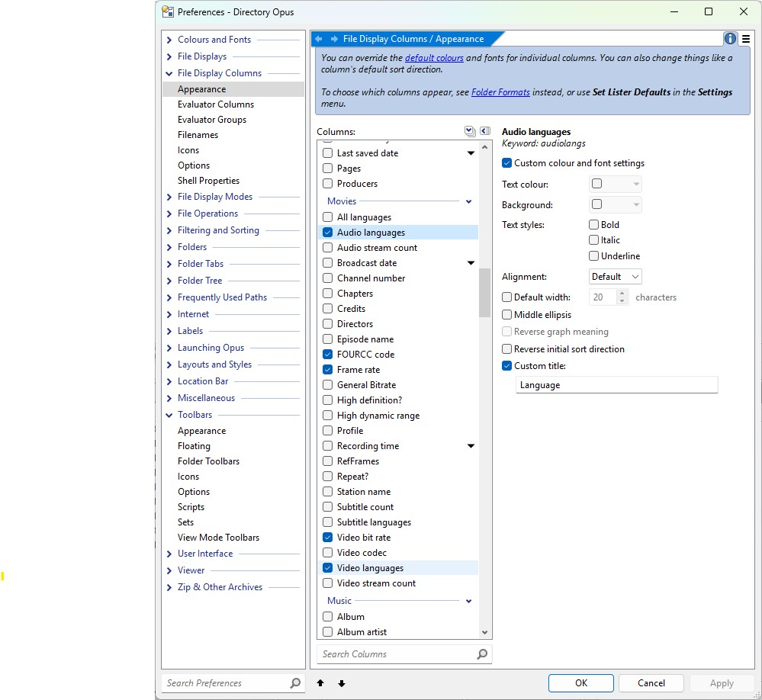Open Broadcast date dropdown arrow

pyautogui.click(x=471, y=263)
